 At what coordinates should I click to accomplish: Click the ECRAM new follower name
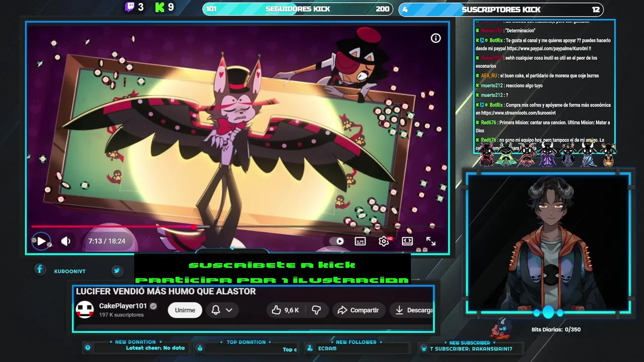pos(328,348)
